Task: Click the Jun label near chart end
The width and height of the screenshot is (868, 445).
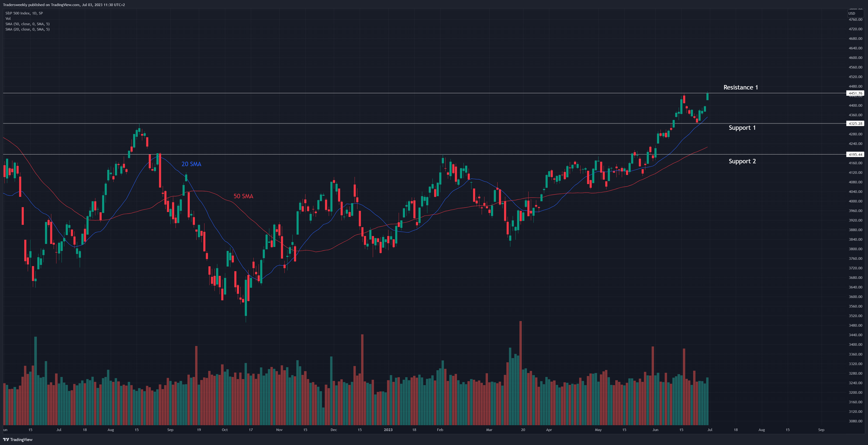Action: [x=655, y=430]
